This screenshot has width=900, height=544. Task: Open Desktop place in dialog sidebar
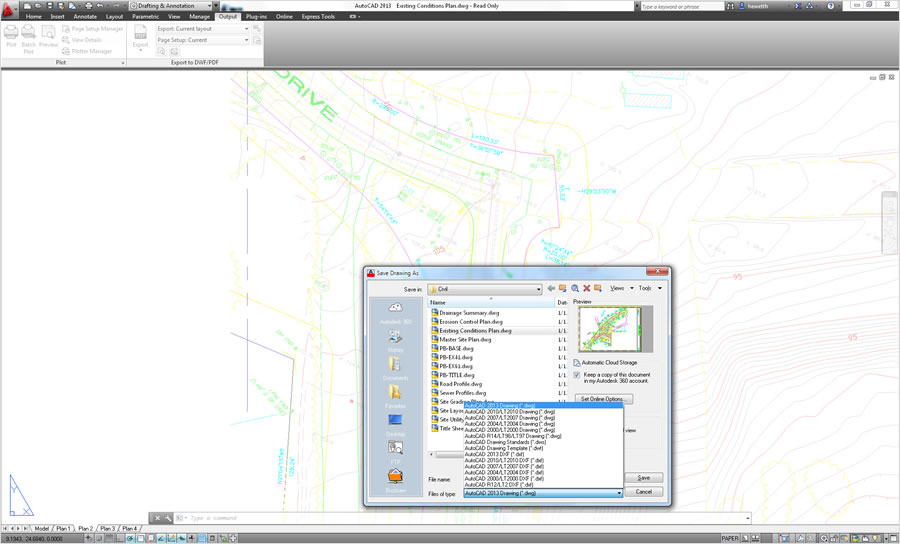tap(395, 425)
